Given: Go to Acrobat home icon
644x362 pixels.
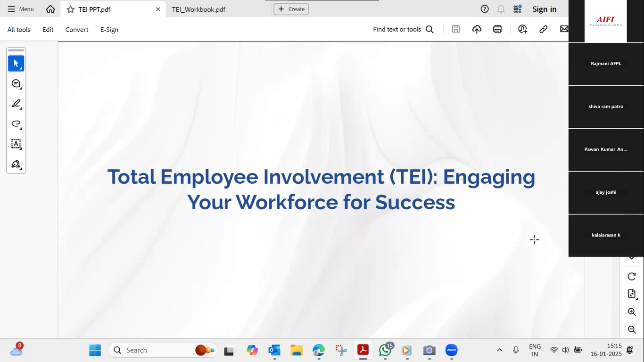Looking at the screenshot, I should [50, 9].
